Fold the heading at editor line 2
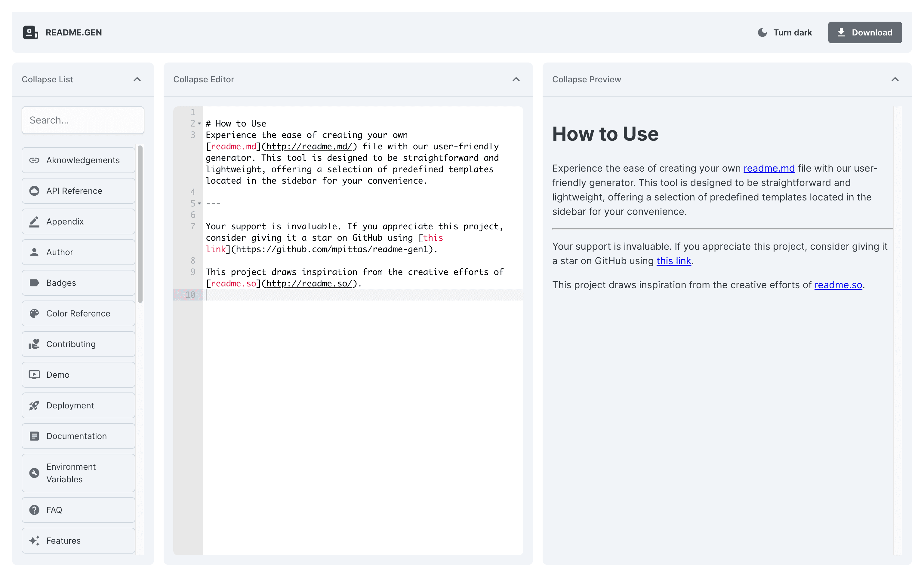The width and height of the screenshot is (924, 577). (x=199, y=124)
